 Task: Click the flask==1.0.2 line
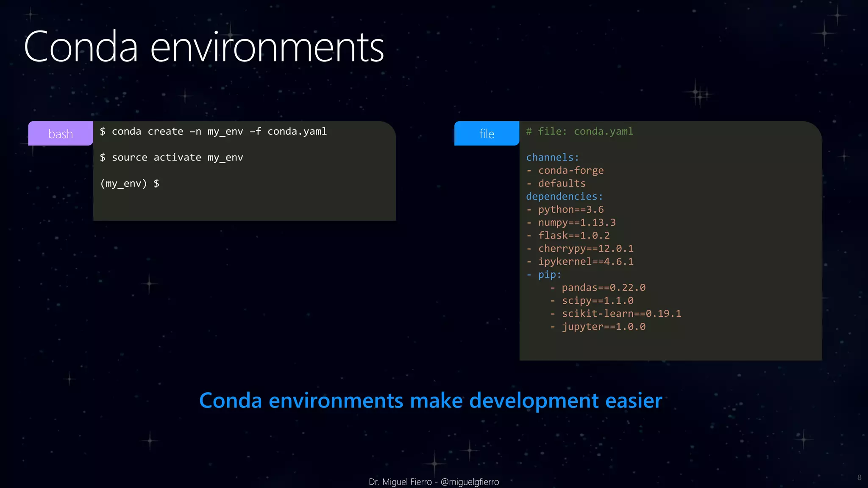568,236
